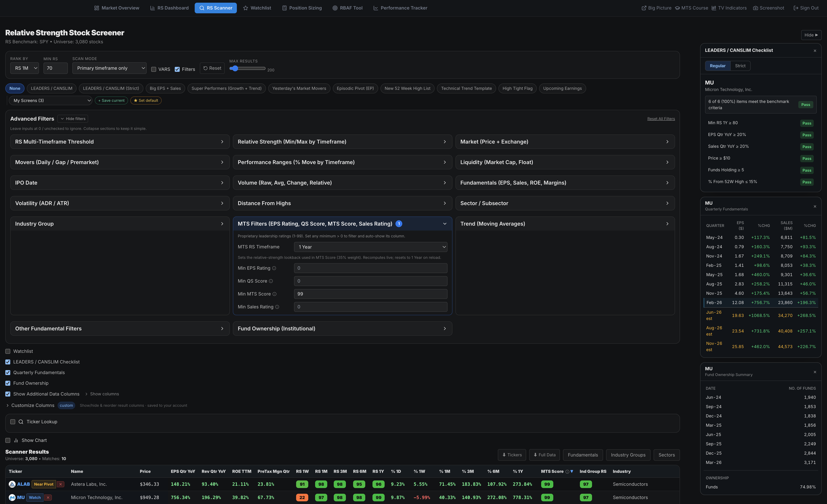This screenshot has height=504, width=827.
Task: Expand the Volatility (ADR / ATR) section
Action: 120,203
